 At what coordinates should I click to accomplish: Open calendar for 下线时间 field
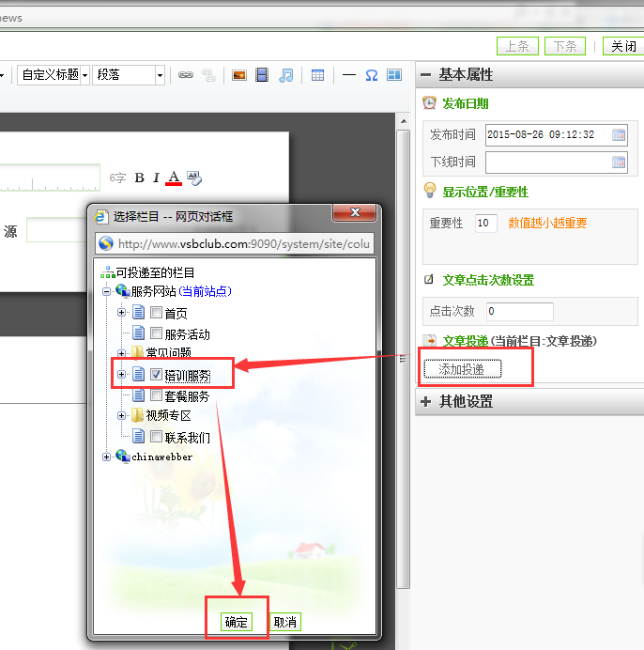(619, 162)
